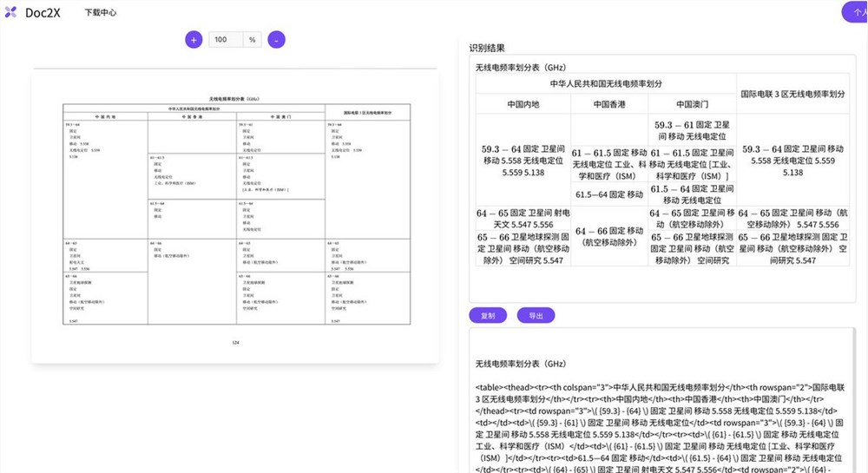Open the 下载中心 menu item

pyautogui.click(x=101, y=13)
